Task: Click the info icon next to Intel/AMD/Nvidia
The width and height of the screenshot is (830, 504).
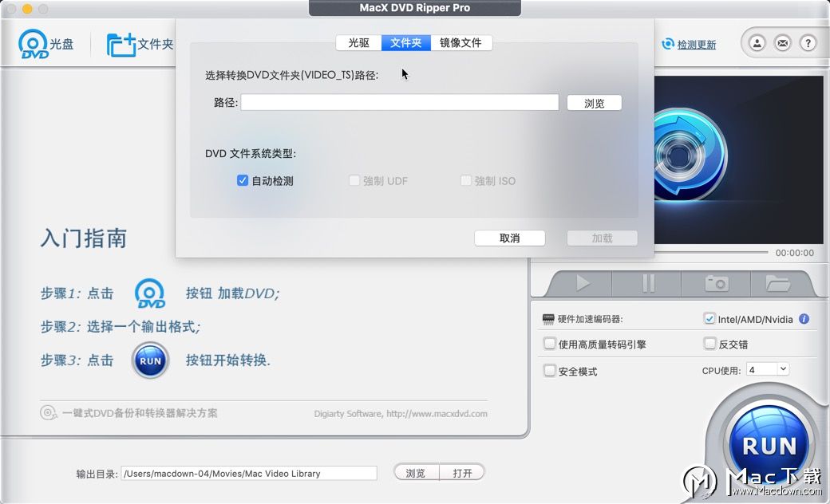Action: point(804,319)
